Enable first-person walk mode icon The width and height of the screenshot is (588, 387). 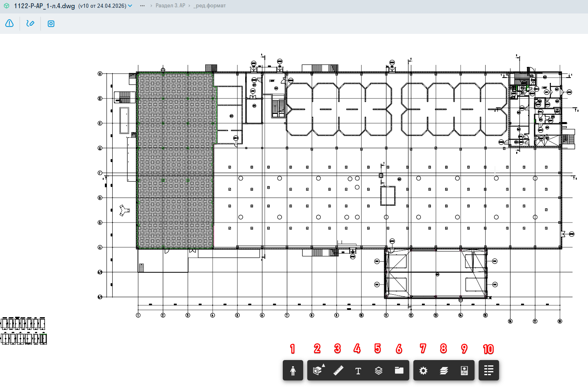pos(293,370)
